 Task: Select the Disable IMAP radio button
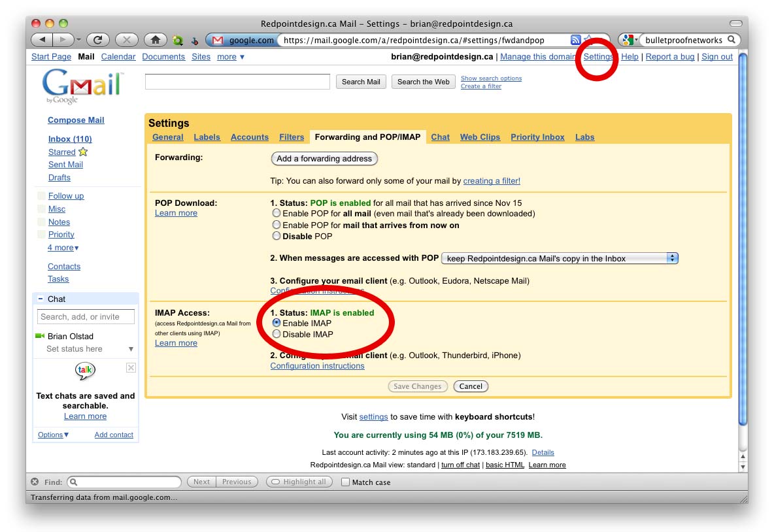[277, 334]
